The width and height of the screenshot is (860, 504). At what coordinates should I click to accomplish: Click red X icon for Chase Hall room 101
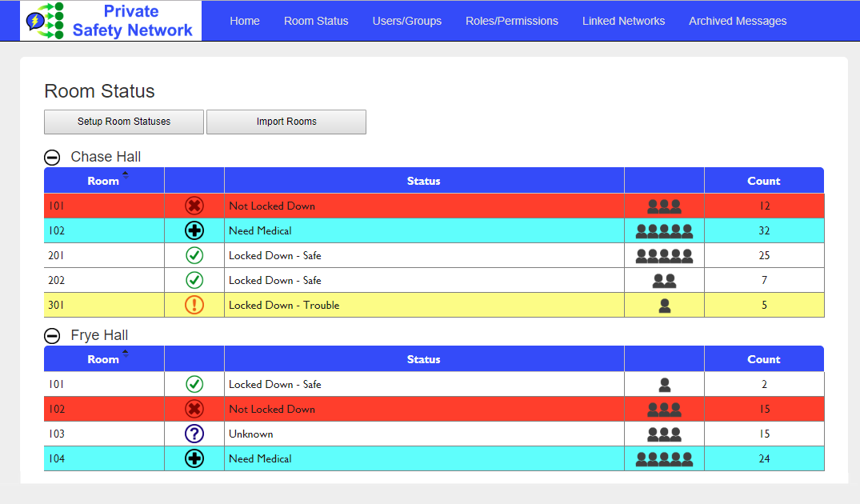[194, 206]
